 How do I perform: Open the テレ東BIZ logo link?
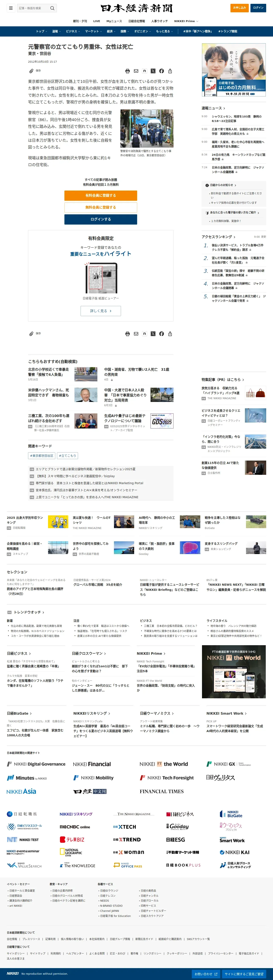coord(72,840)
